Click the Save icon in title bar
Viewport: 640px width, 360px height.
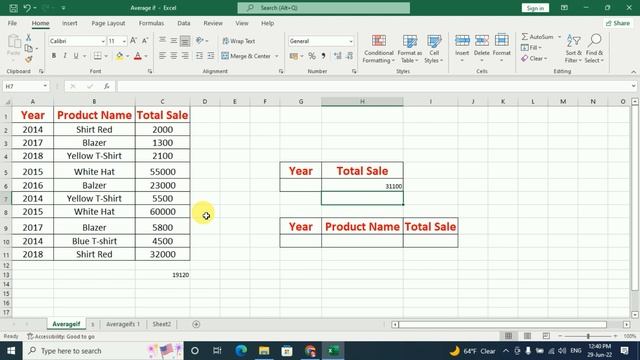point(13,8)
